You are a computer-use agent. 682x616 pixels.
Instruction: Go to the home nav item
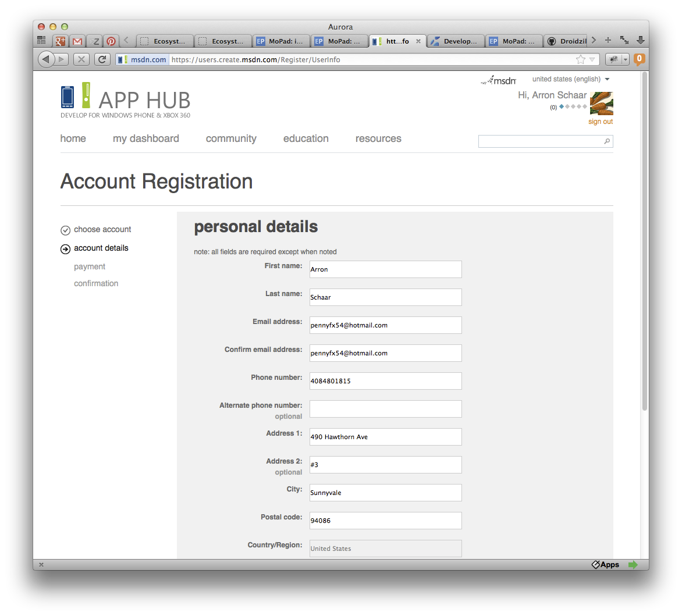[x=73, y=138]
